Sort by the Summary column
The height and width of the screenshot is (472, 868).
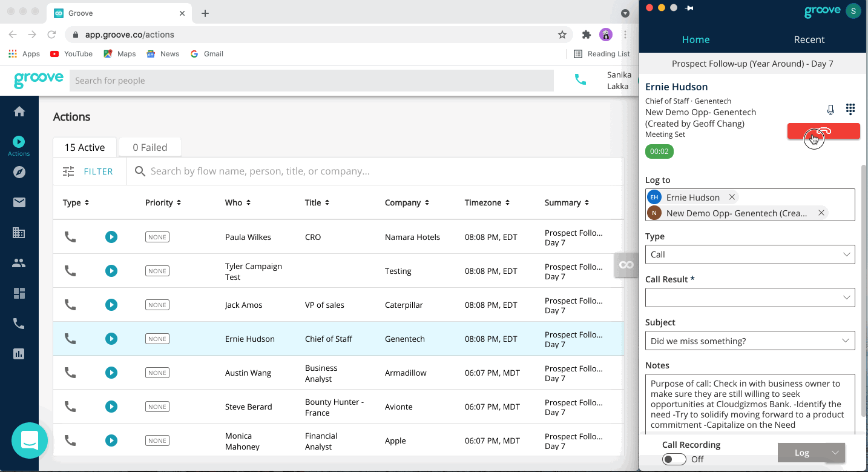click(x=567, y=202)
